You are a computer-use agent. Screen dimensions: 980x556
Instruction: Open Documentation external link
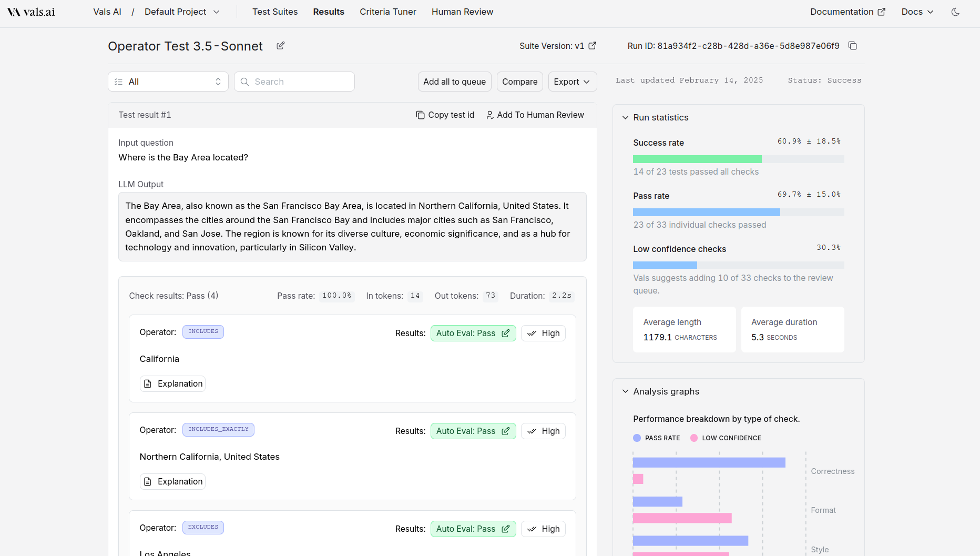(848, 12)
